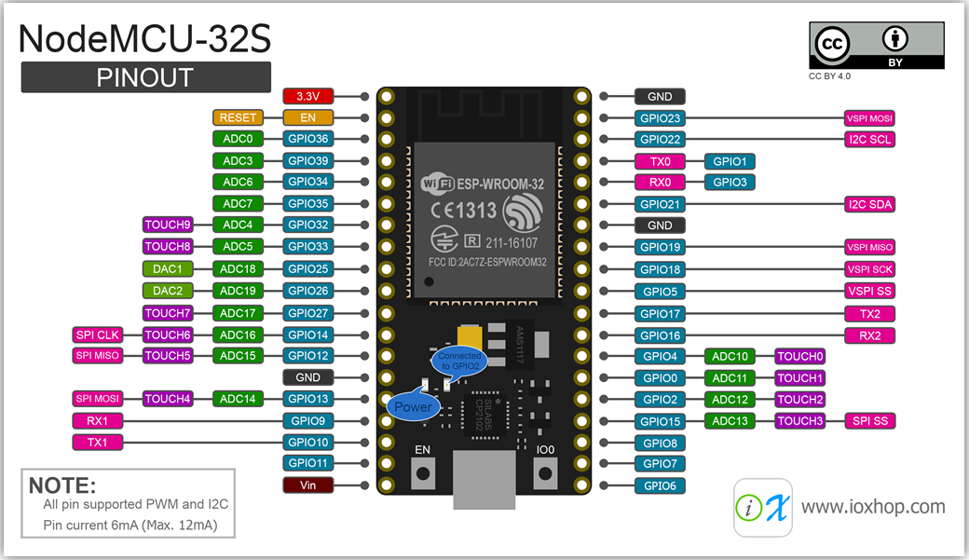969x560 pixels.
Task: Click the TX2 label
Action: (x=869, y=314)
